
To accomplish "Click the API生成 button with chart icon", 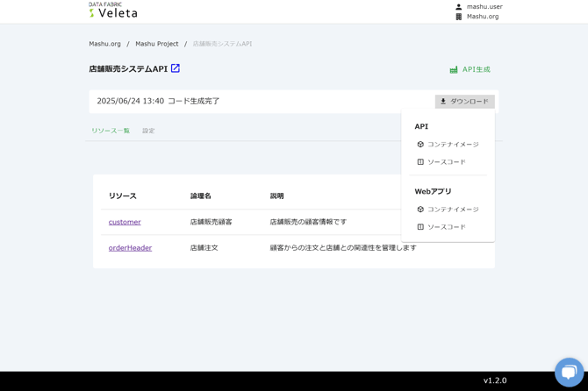I will (x=470, y=69).
